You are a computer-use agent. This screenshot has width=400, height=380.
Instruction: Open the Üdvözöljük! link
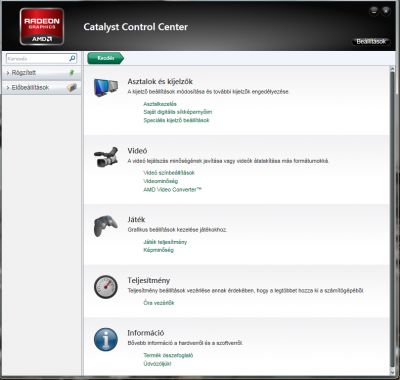[x=157, y=364]
